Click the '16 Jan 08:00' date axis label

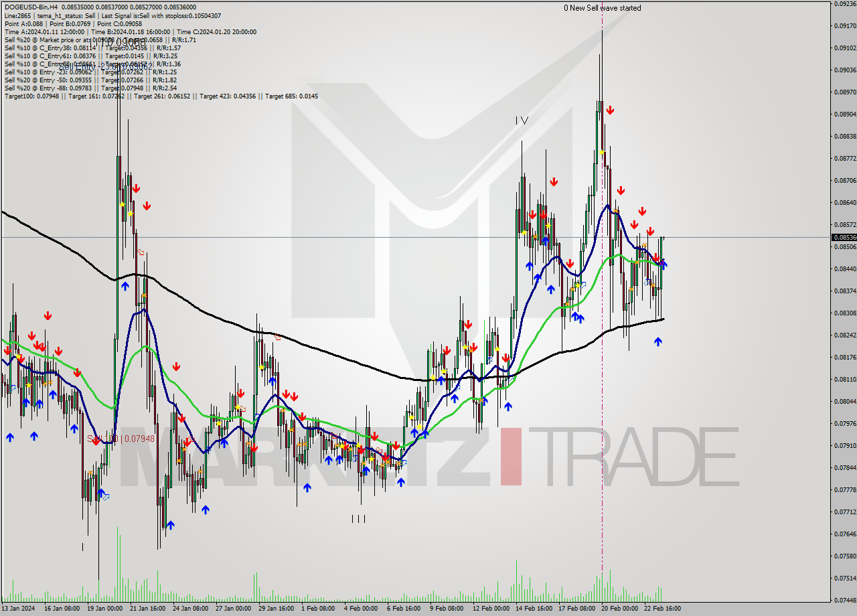61,609
